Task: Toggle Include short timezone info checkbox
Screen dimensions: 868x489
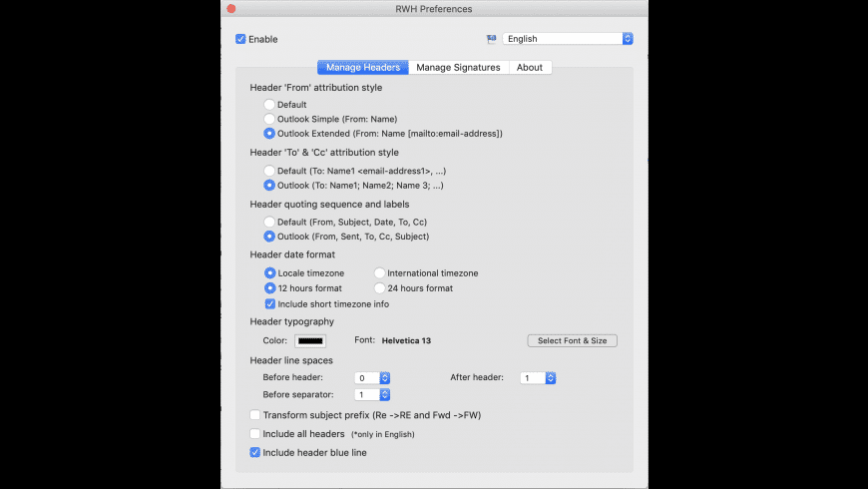Action: click(270, 303)
